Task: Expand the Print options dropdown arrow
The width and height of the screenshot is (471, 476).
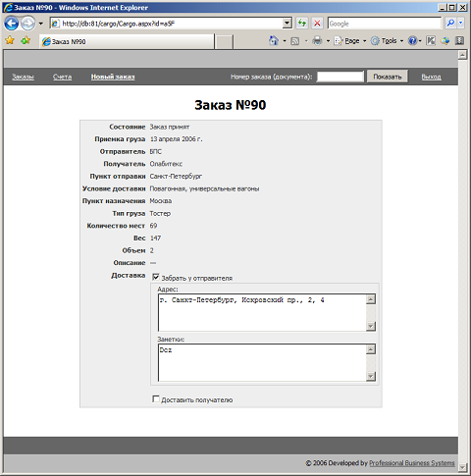Action: coord(328,41)
